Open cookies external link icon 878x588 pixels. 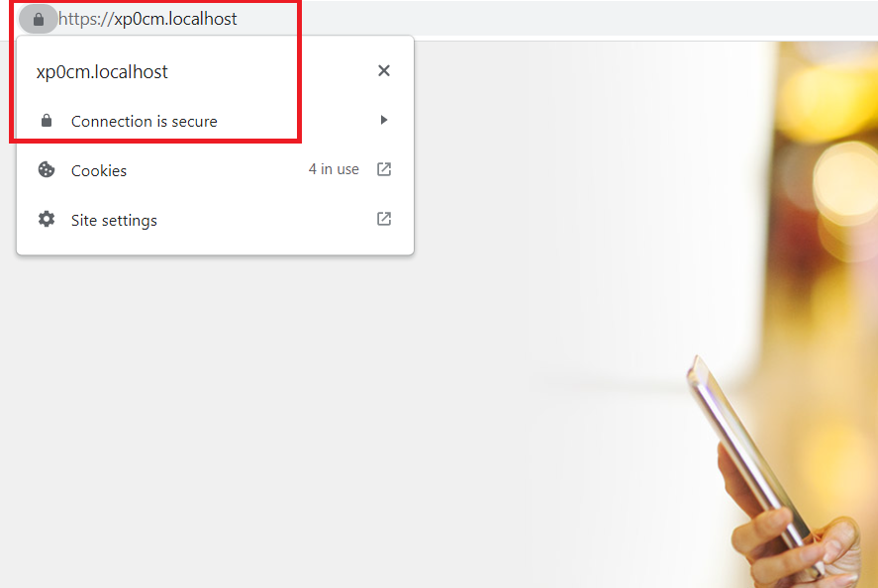coord(383,169)
